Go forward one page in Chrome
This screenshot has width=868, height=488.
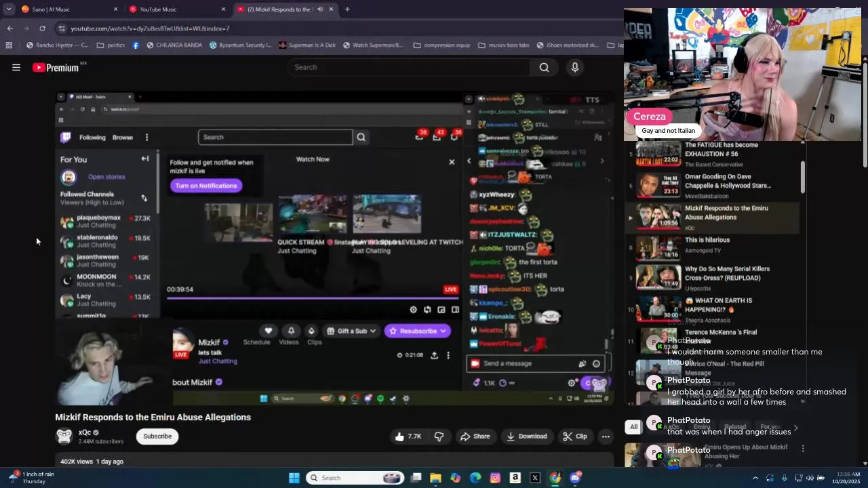pos(26,28)
